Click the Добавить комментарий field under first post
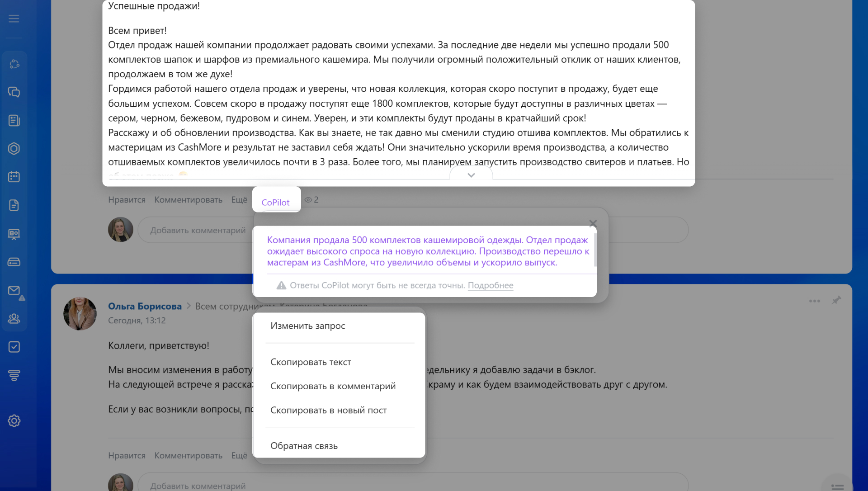868x491 pixels. [198, 231]
